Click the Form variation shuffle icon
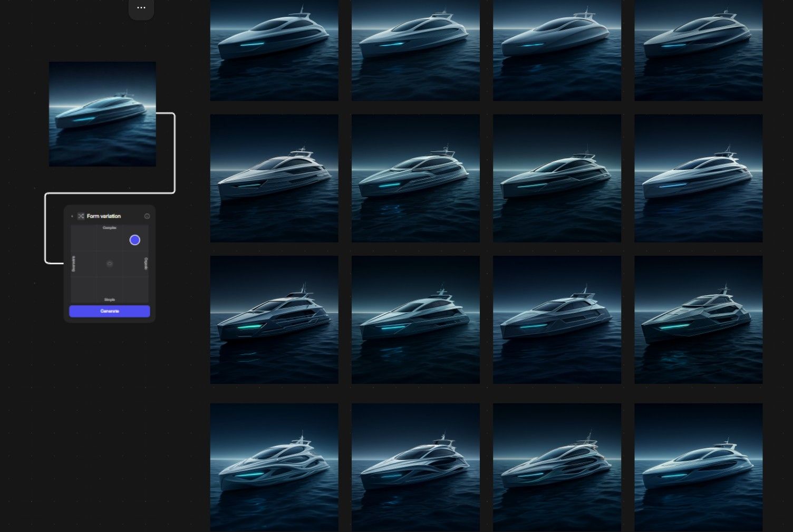The height and width of the screenshot is (532, 793). [81, 216]
